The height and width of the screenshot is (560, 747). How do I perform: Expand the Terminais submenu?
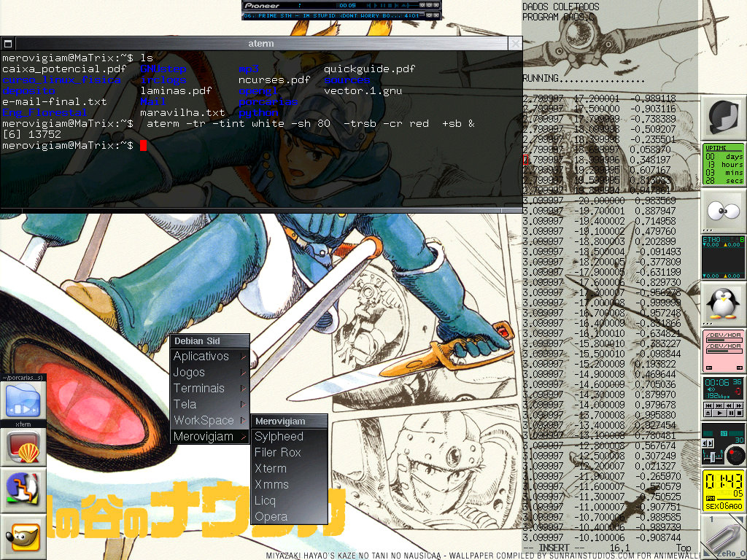209,388
